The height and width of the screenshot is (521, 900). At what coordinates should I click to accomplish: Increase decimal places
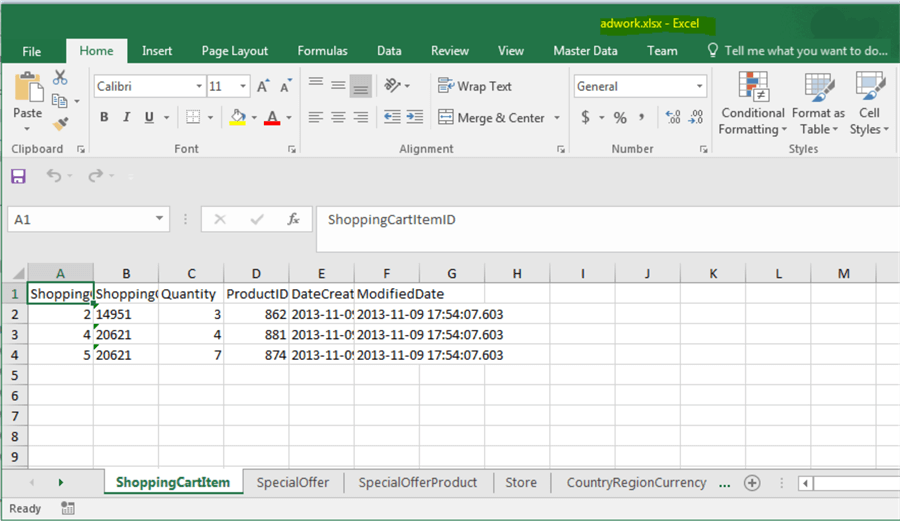[x=673, y=118]
